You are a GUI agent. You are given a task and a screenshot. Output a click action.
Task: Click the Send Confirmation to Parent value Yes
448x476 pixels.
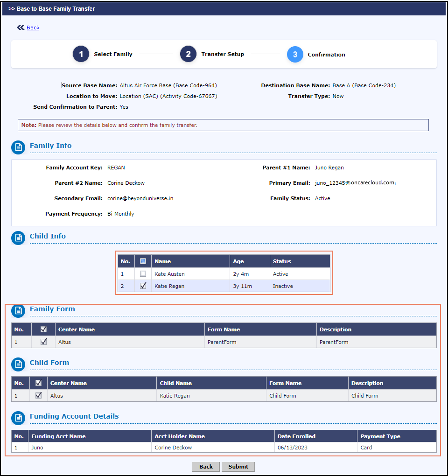click(x=124, y=107)
